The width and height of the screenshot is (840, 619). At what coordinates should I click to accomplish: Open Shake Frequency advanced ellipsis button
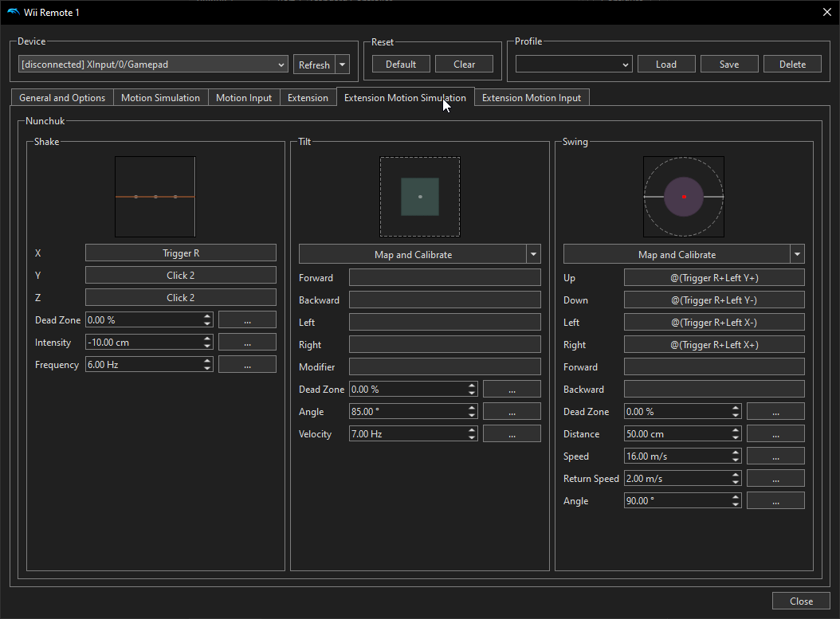point(248,365)
